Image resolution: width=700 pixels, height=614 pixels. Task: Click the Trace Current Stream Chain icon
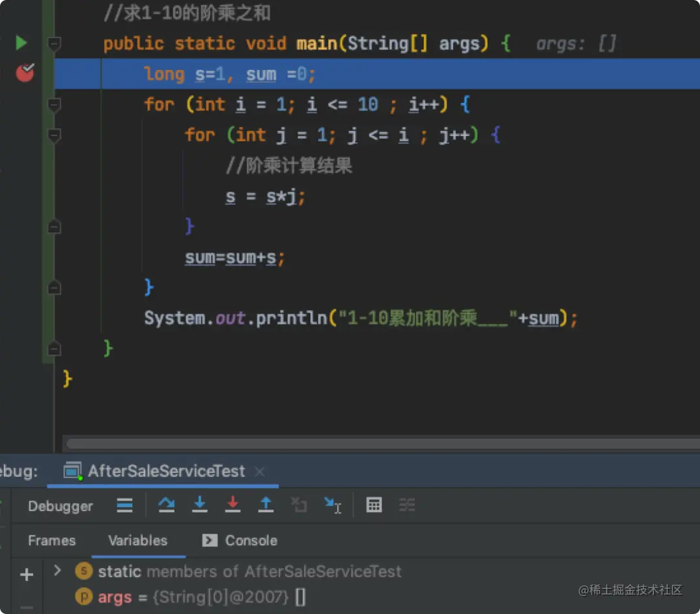[x=406, y=505]
